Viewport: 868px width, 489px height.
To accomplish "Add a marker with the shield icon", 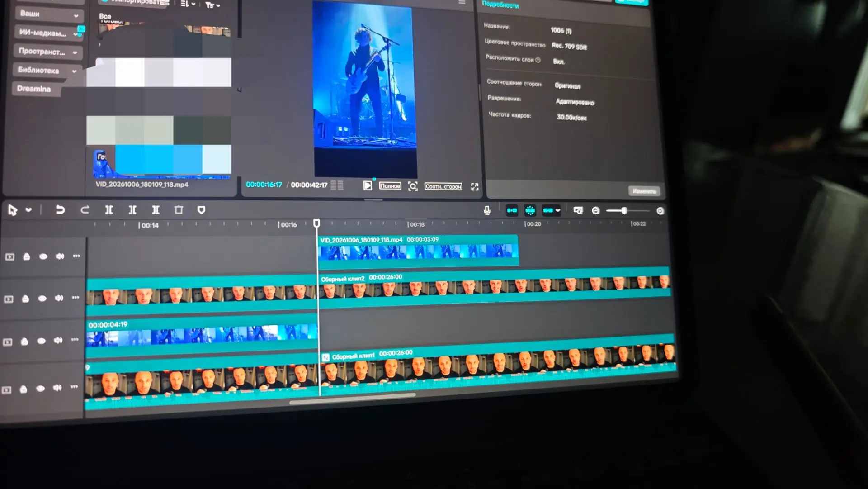I will coord(202,210).
